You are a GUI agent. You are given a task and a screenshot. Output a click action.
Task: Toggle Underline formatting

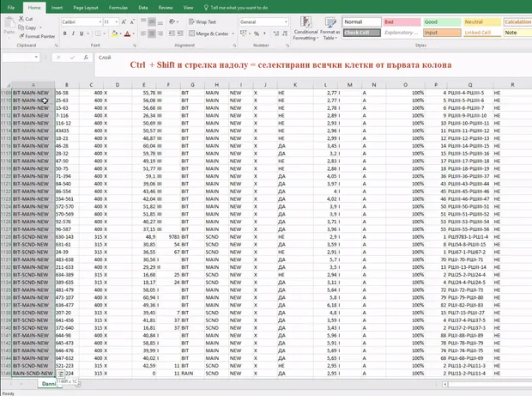click(82, 34)
